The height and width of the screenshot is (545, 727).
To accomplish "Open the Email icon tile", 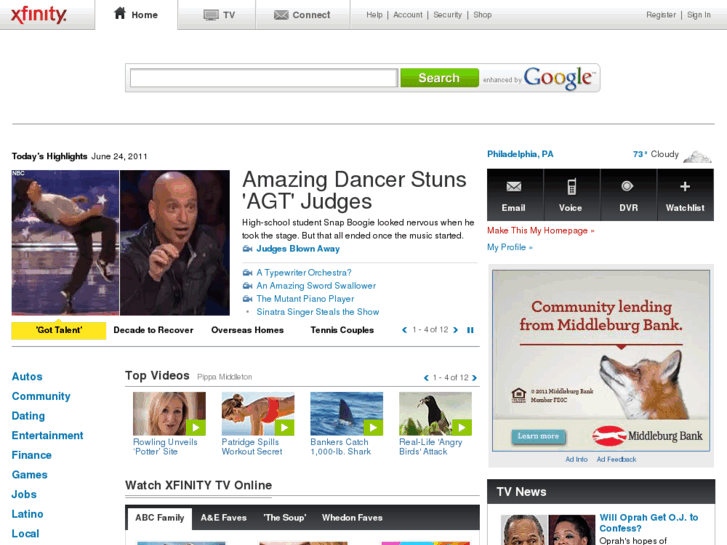I will tap(514, 195).
